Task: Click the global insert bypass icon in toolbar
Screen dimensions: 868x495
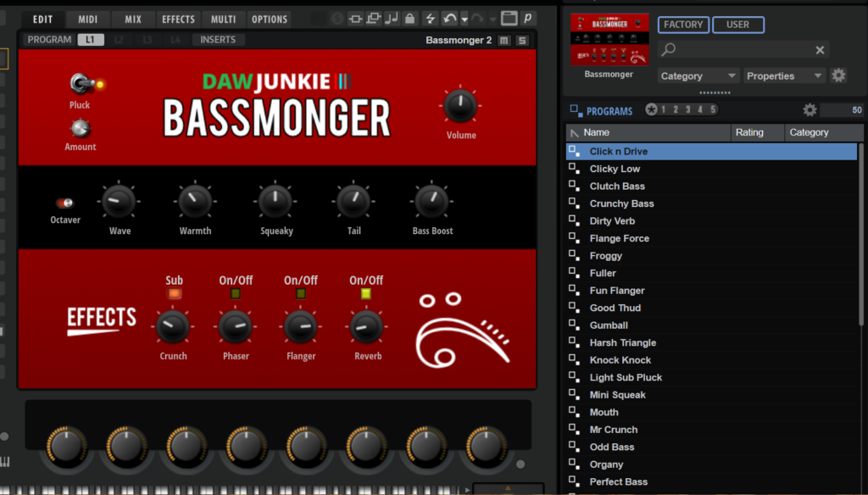Action: tap(355, 19)
